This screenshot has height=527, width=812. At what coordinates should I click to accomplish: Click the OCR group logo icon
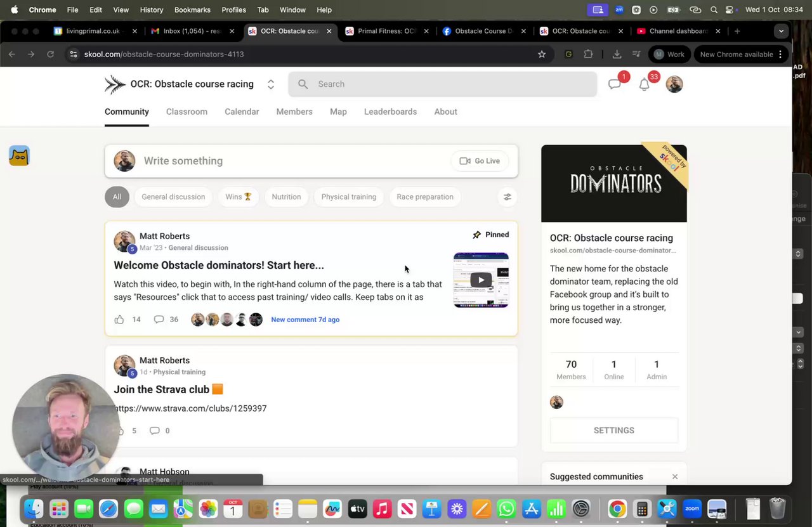tap(115, 84)
